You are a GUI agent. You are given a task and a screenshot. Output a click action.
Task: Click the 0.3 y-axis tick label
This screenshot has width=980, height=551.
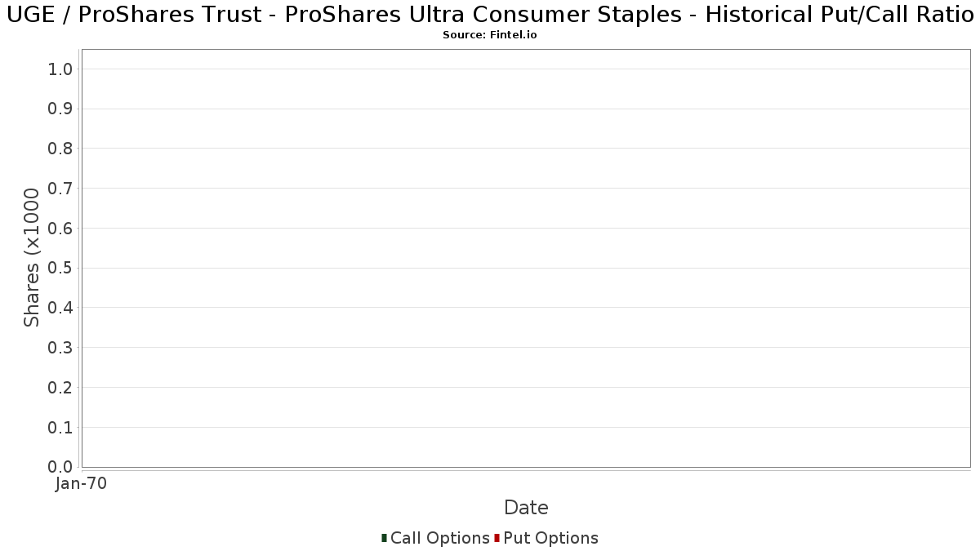click(x=60, y=348)
